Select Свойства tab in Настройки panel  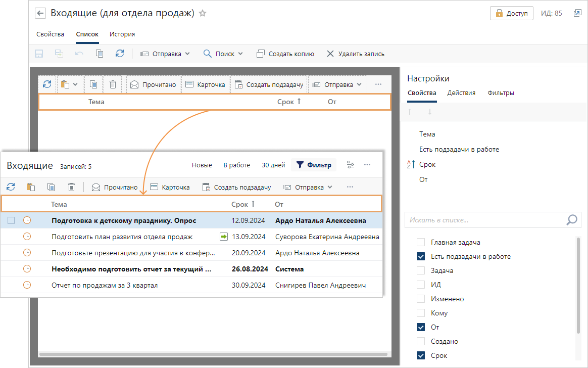tap(422, 93)
